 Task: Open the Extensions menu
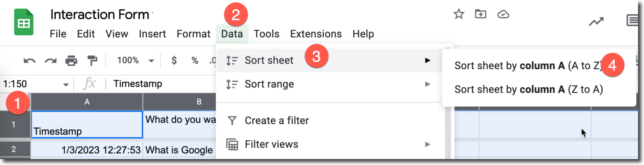click(x=316, y=34)
